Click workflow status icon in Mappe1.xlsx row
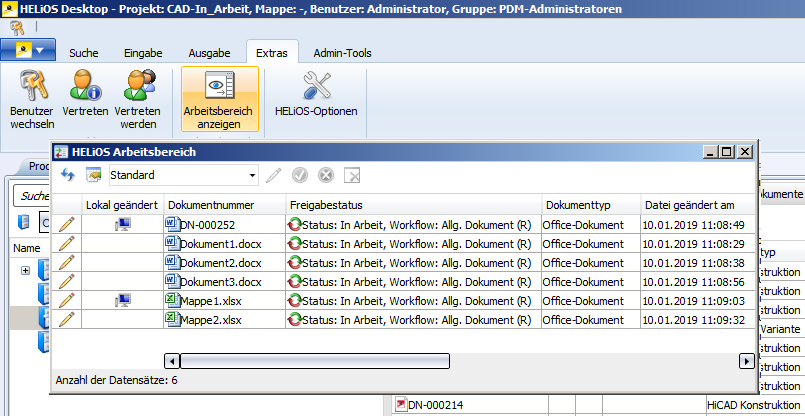805x416 pixels. click(295, 301)
